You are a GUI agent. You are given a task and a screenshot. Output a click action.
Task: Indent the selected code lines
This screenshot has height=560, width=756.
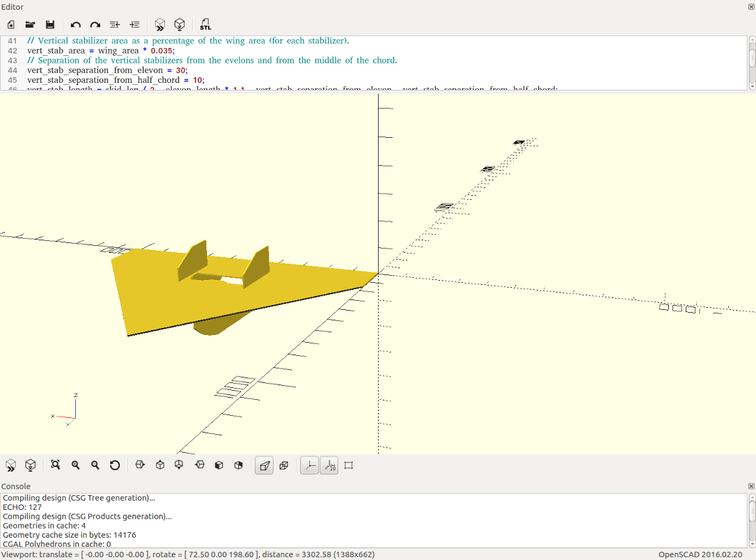coord(135,24)
